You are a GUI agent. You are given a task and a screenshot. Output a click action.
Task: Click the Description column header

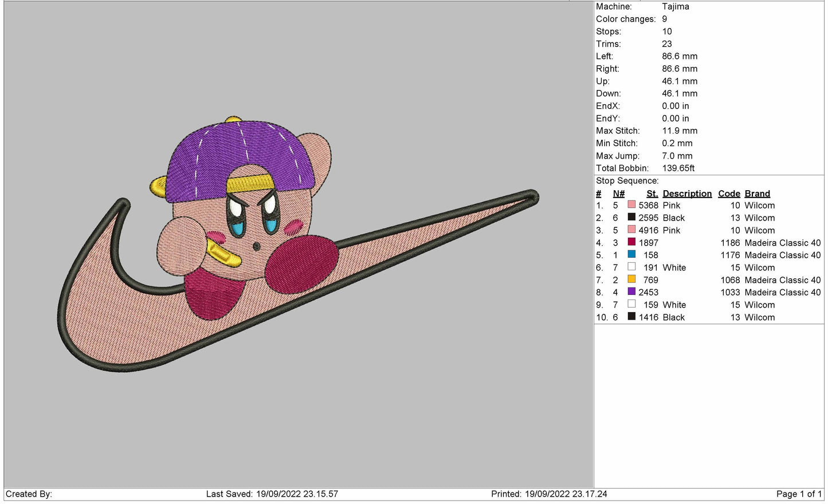pyautogui.click(x=687, y=194)
